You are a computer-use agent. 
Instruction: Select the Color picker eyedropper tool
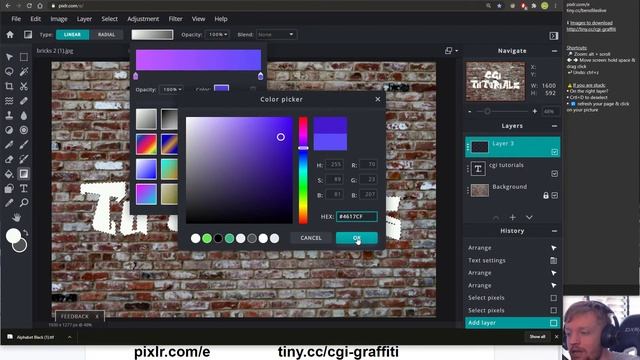[x=9, y=203]
